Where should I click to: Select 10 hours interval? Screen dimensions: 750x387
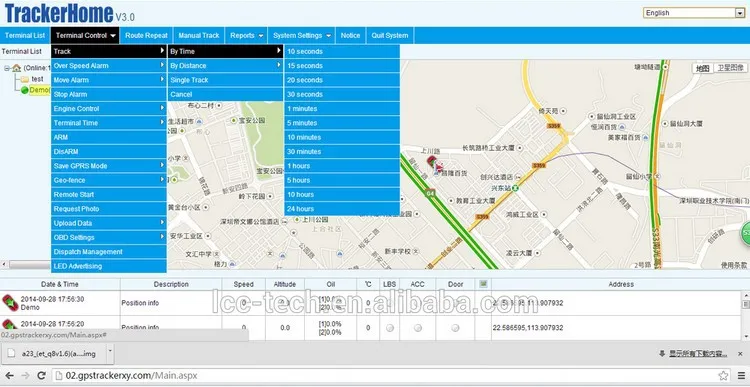pos(342,195)
